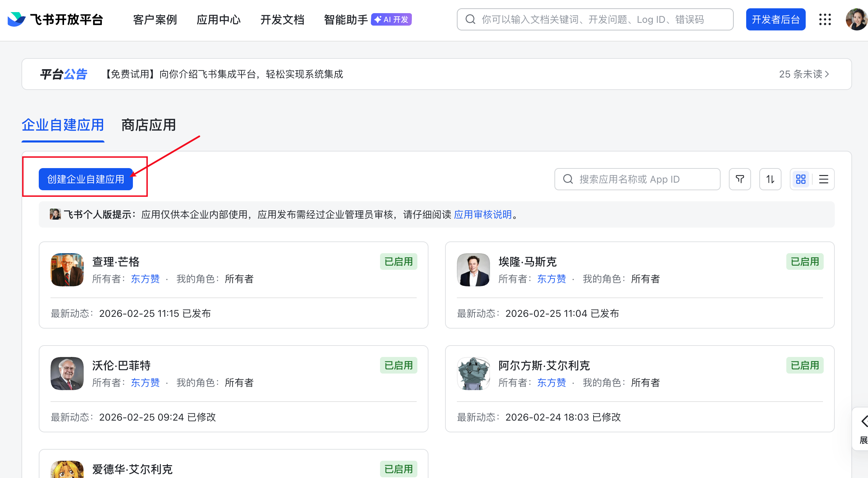Switch to 商店应用 tab

tap(148, 125)
